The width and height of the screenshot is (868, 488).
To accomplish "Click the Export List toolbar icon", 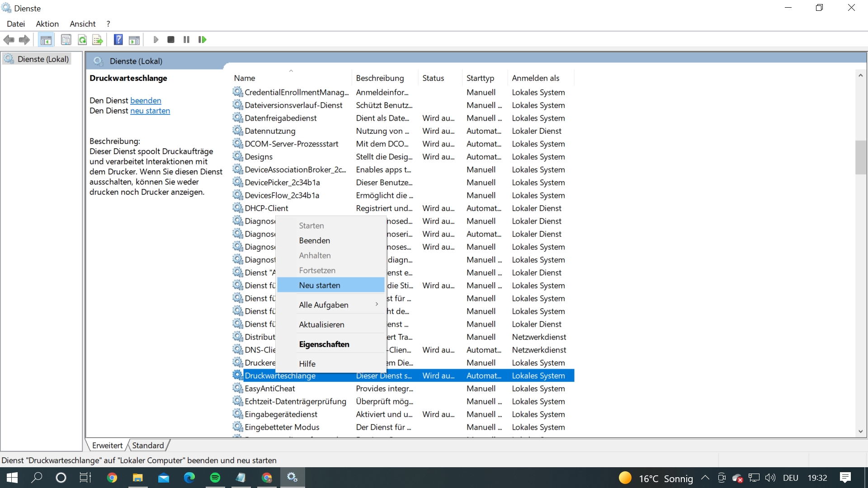I will (x=98, y=40).
